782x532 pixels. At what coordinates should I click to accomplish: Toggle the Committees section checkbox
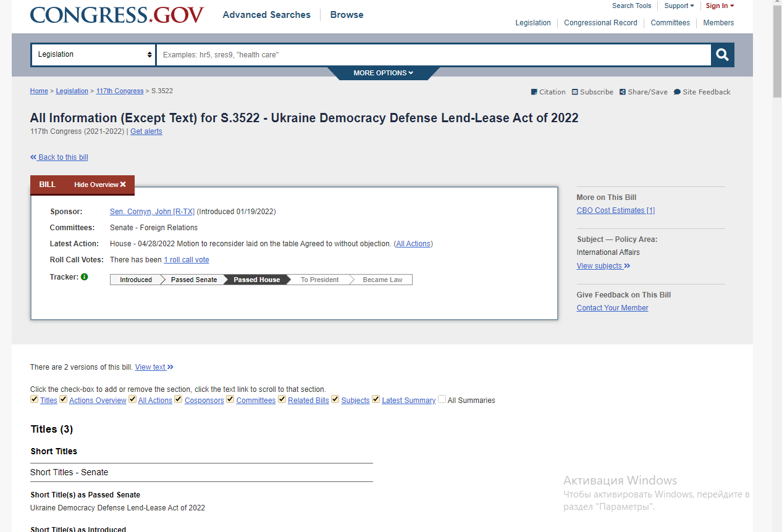[230, 399]
